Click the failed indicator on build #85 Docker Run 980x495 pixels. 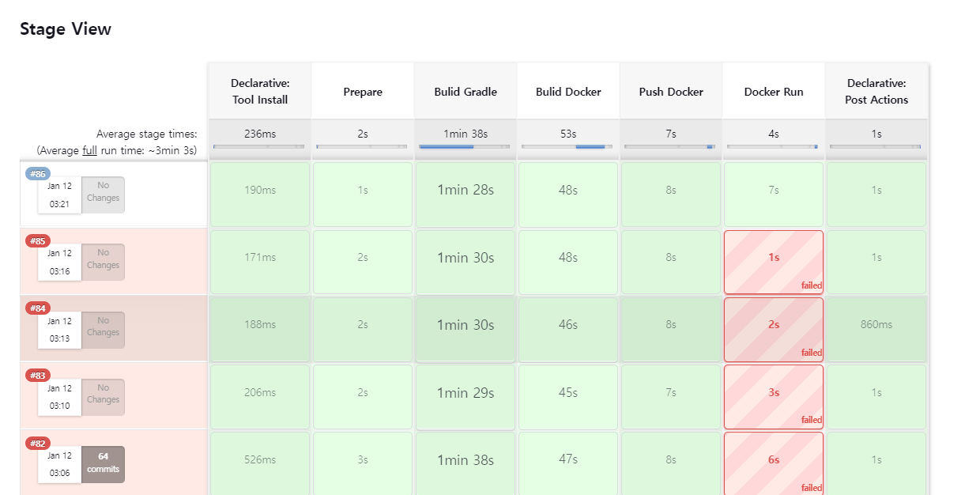tap(811, 285)
